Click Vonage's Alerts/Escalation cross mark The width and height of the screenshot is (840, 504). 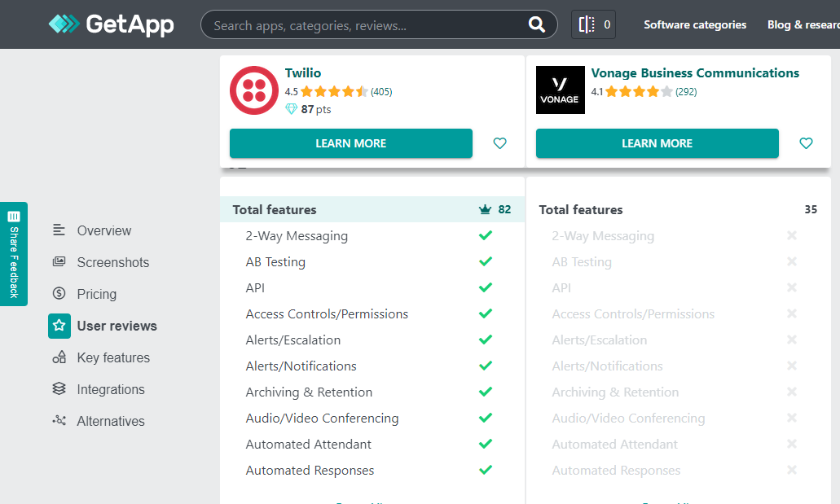coord(791,340)
